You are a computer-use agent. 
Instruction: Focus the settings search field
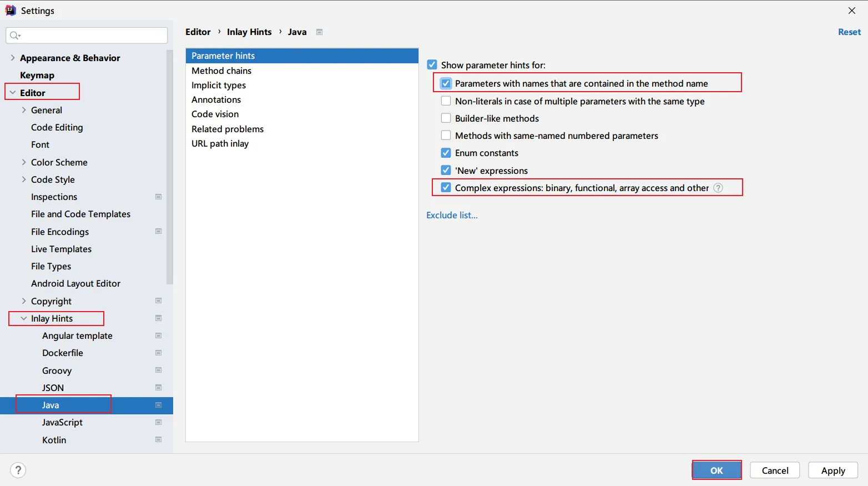87,36
